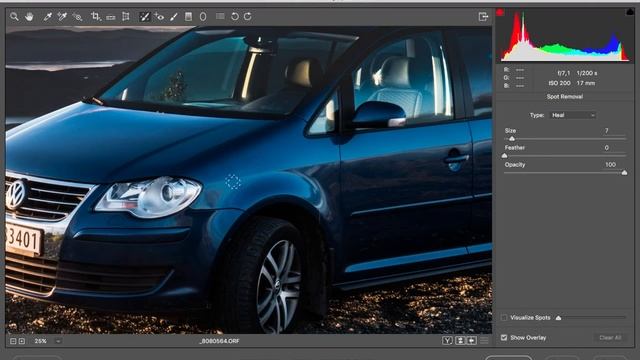
Task: Adjust the Feather slider handle
Action: 504,156
